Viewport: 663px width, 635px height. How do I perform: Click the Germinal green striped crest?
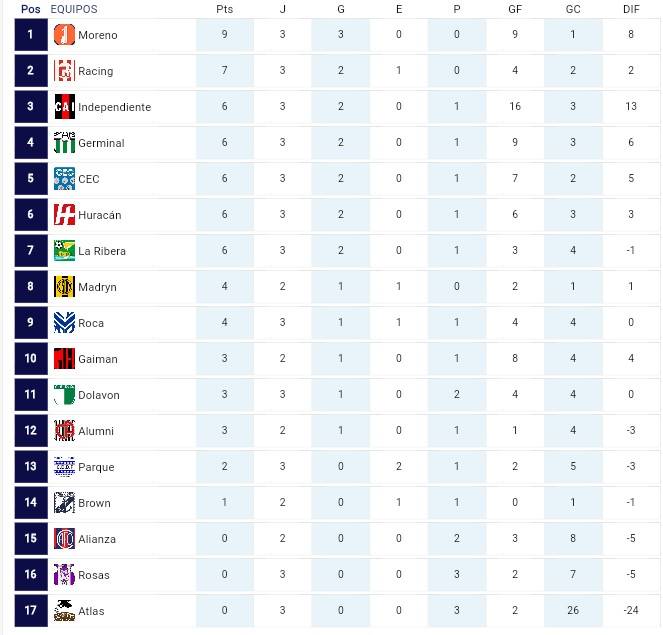coord(64,142)
